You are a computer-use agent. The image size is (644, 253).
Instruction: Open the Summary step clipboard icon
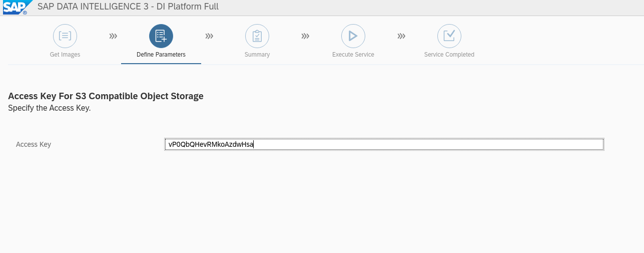[x=257, y=36]
